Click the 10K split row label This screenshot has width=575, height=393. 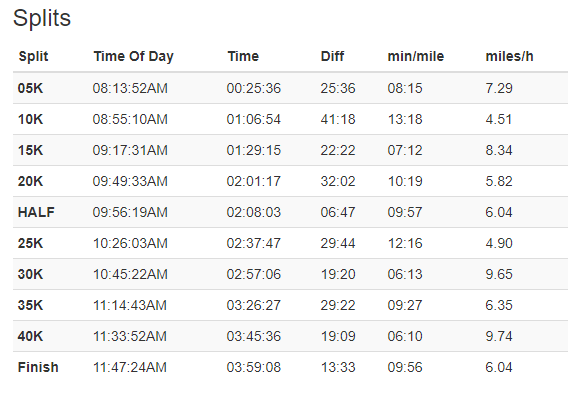point(30,120)
